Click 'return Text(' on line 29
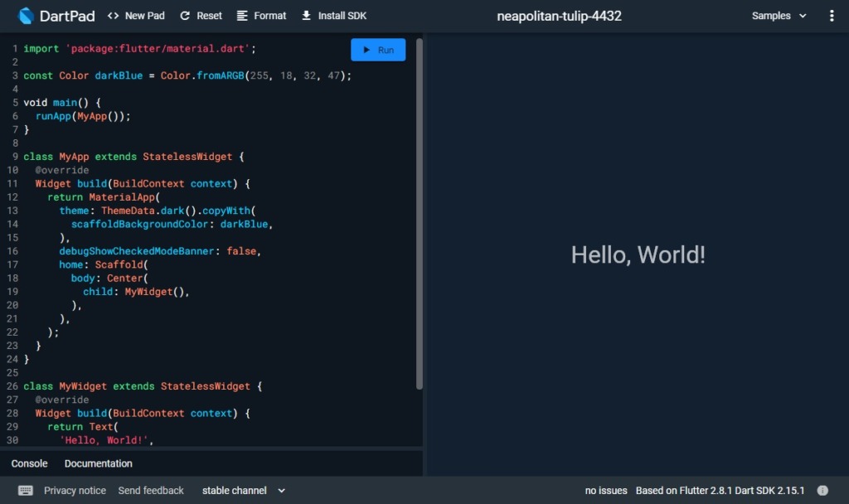 (82, 427)
